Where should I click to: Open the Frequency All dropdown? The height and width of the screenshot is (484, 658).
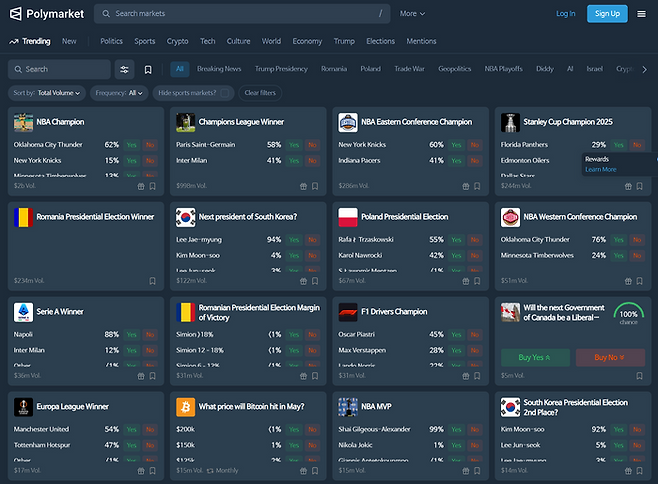coord(119,93)
